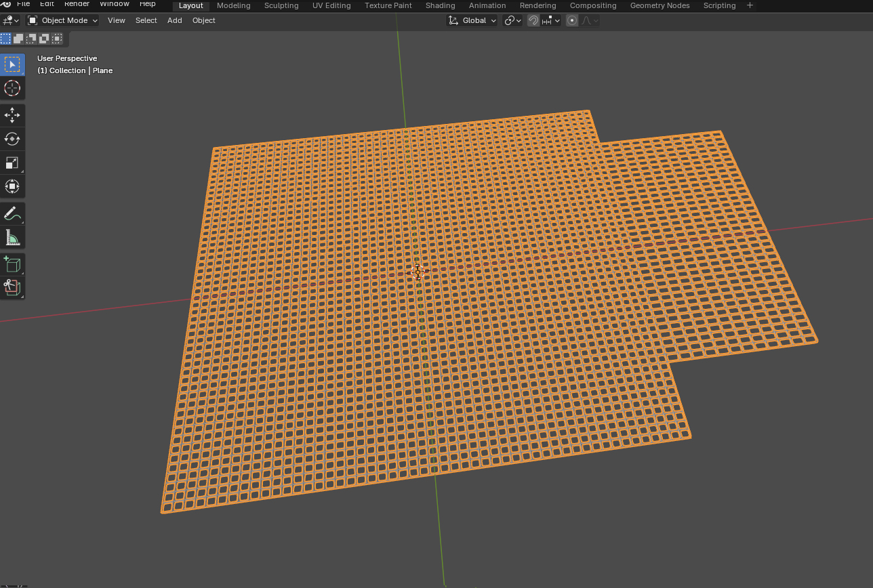Switch to the Animation workspace tab

tap(487, 5)
